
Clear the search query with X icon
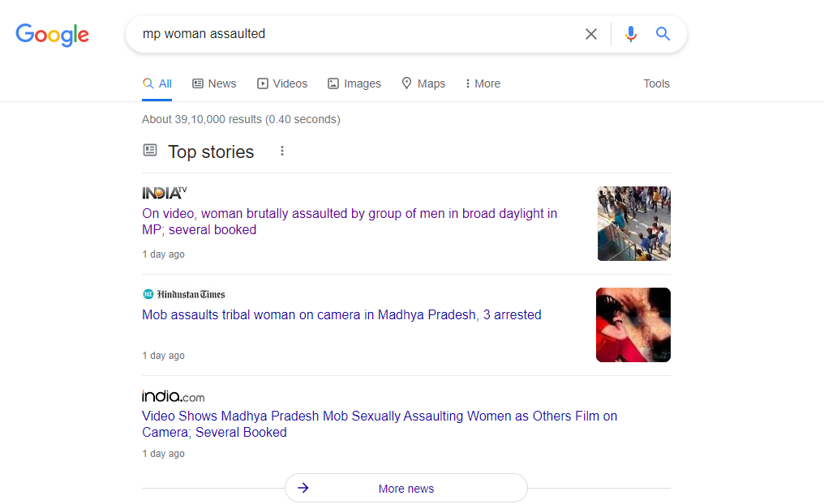[x=591, y=34]
